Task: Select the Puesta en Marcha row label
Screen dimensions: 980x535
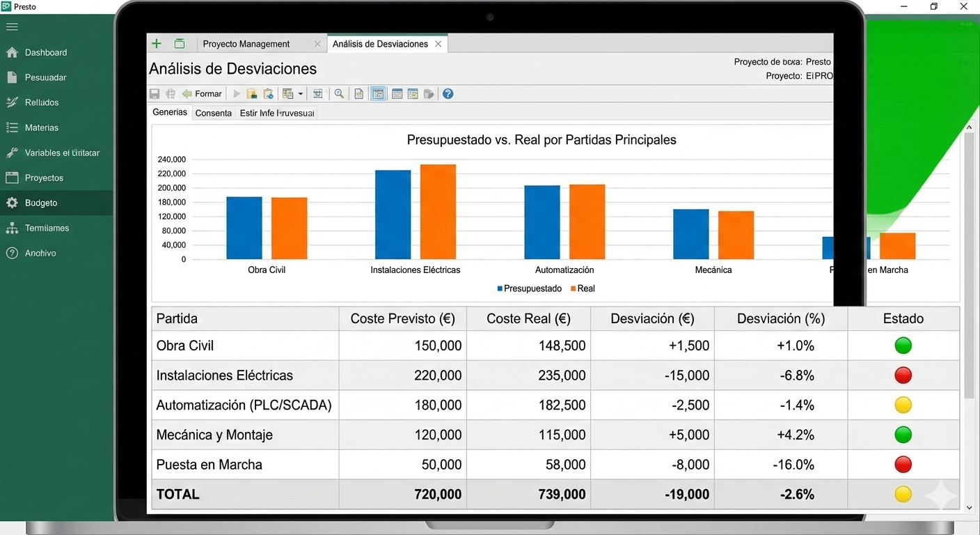Action: [x=210, y=465]
